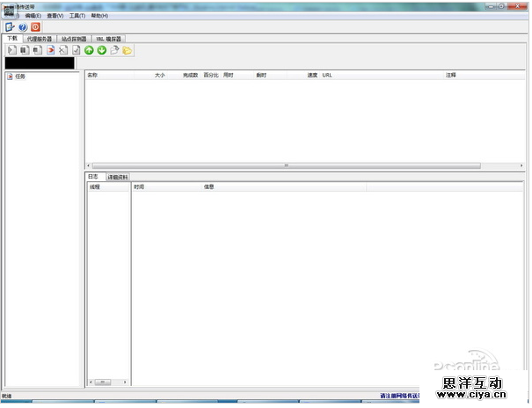
Task: Click the blue help question mark icon
Action: [x=23, y=27]
